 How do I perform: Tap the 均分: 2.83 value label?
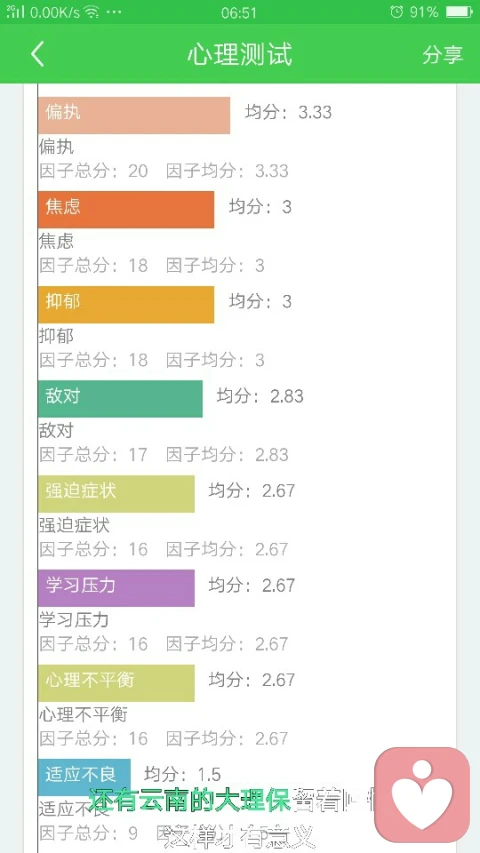(x=260, y=396)
